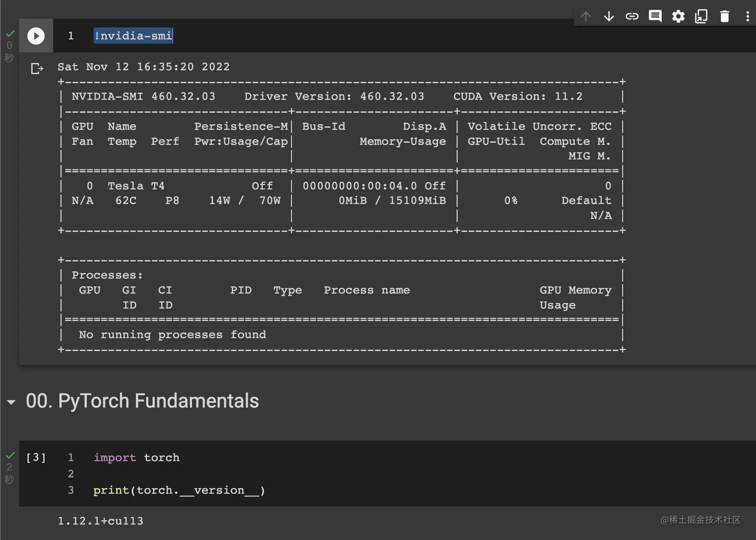Move cell down with the arrow icon
The width and height of the screenshot is (756, 540).
pos(609,16)
